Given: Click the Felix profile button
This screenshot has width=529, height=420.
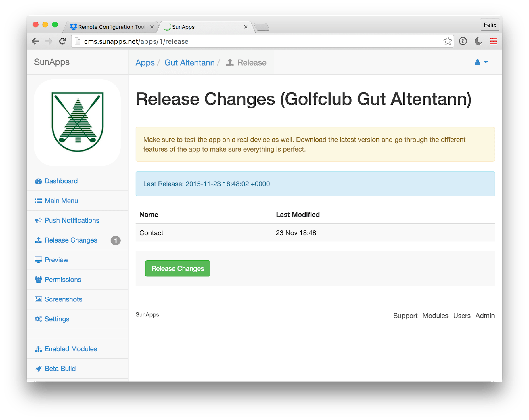Looking at the screenshot, I should coord(490,25).
